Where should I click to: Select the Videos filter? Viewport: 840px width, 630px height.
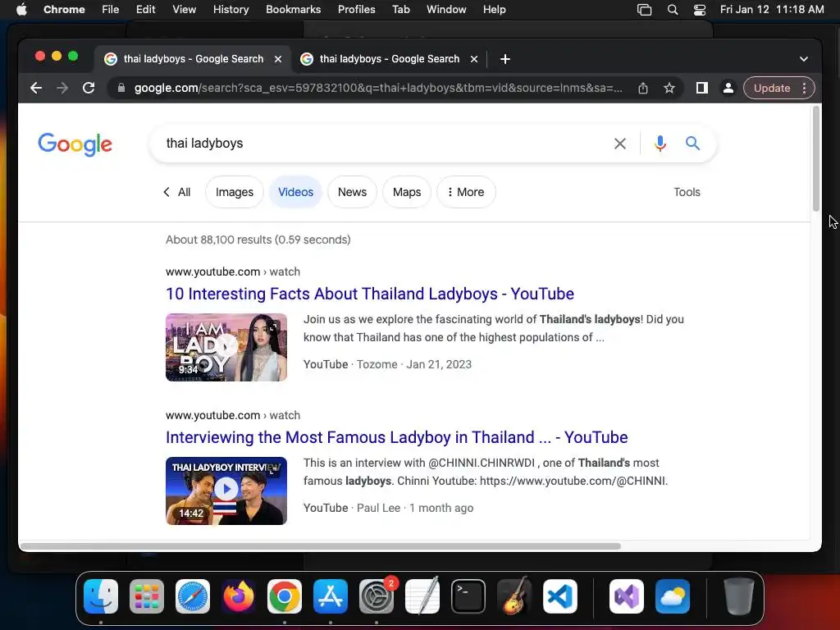[295, 192]
